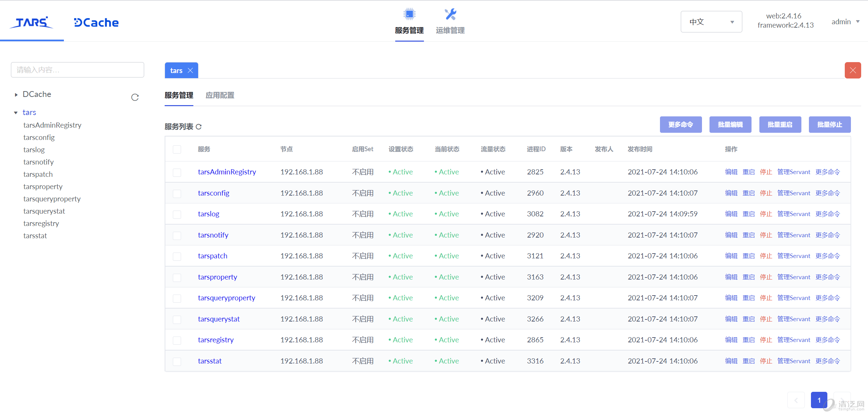Click the 服务管理 chip icon
This screenshot has height=414, width=868.
point(409,14)
